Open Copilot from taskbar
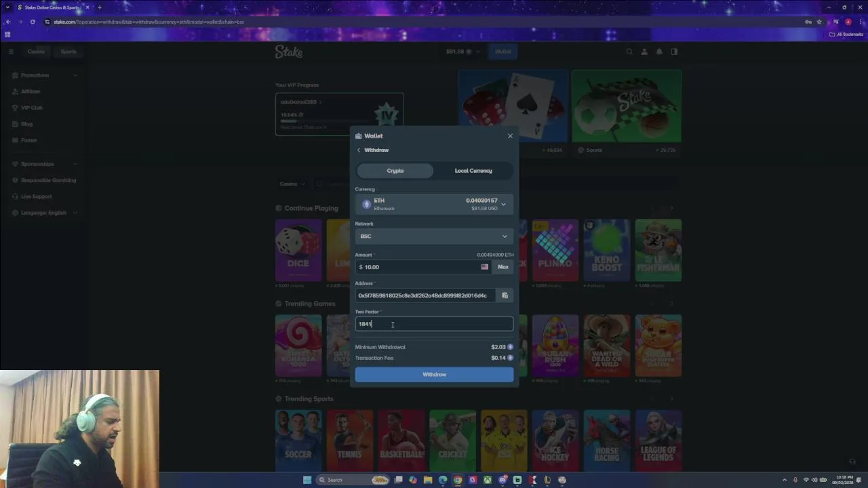Screen dimensions: 868x488 [x=413, y=480]
